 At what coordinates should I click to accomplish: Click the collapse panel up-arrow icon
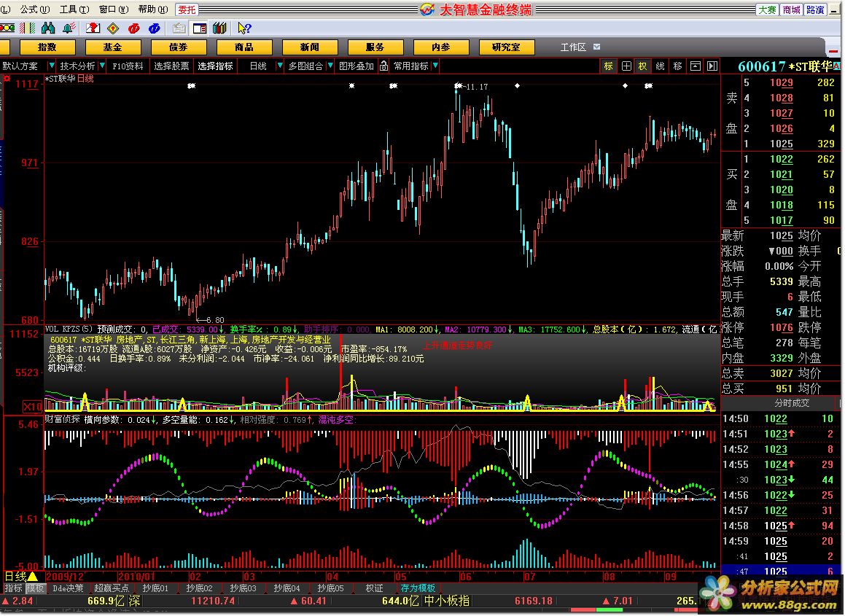pos(696,66)
